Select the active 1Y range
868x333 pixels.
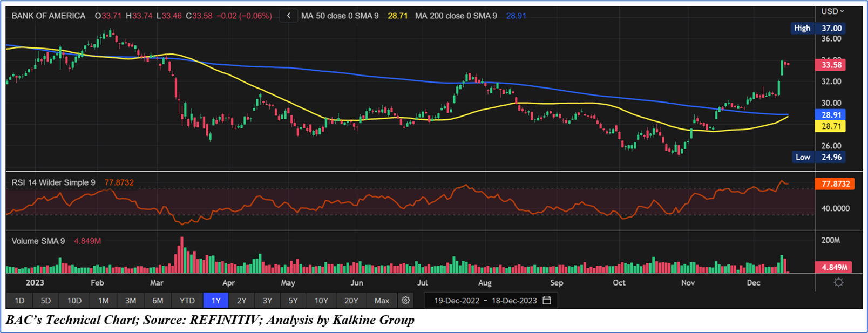pos(216,301)
